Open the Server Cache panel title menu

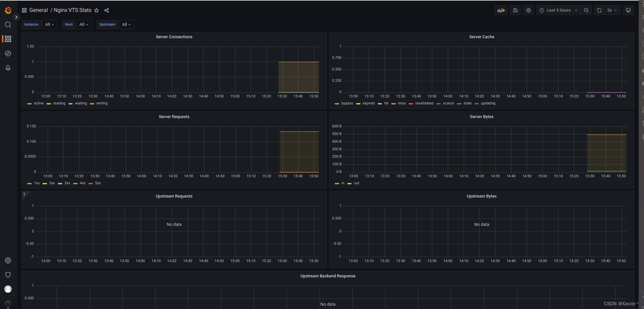coord(482,37)
